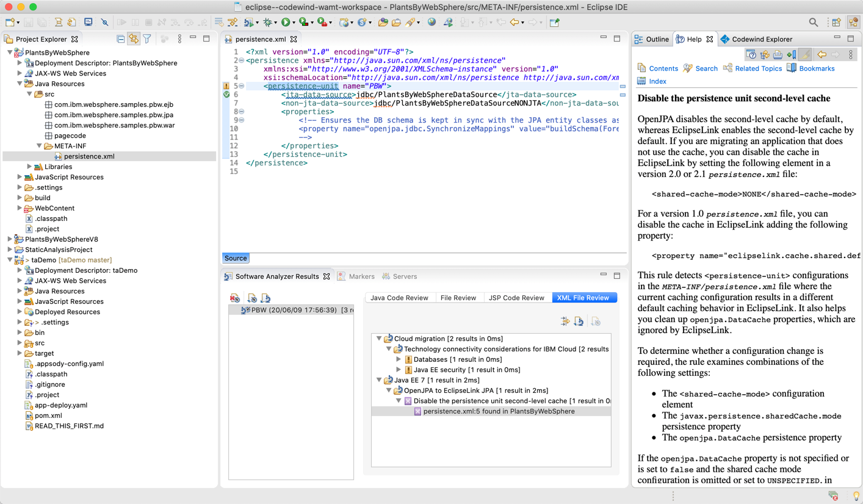Select pom.xml under taDemo
Image resolution: width=863 pixels, height=504 pixels.
48,416
